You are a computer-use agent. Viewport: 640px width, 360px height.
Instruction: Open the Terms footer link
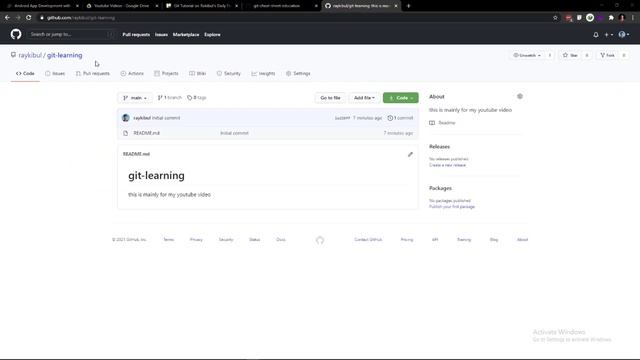click(169, 240)
